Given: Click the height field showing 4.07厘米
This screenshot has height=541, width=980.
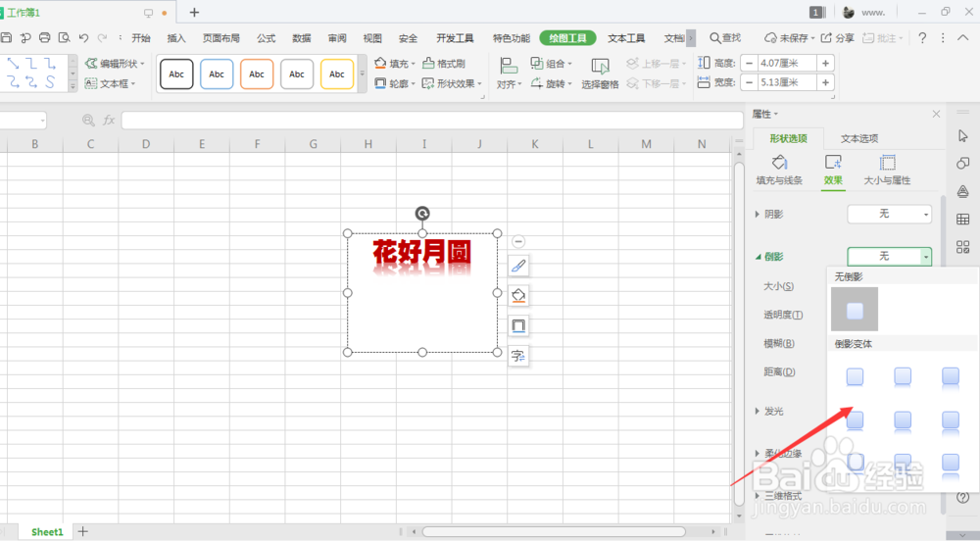Looking at the screenshot, I should (787, 63).
